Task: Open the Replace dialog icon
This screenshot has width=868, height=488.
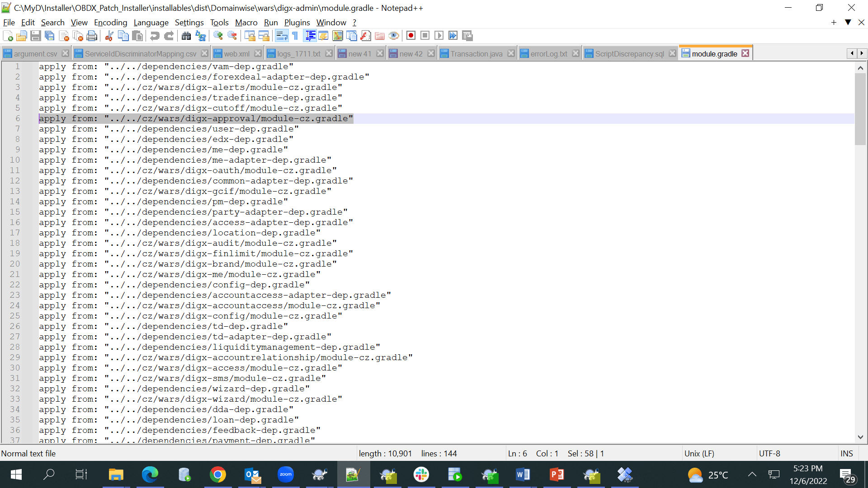Action: [x=201, y=36]
